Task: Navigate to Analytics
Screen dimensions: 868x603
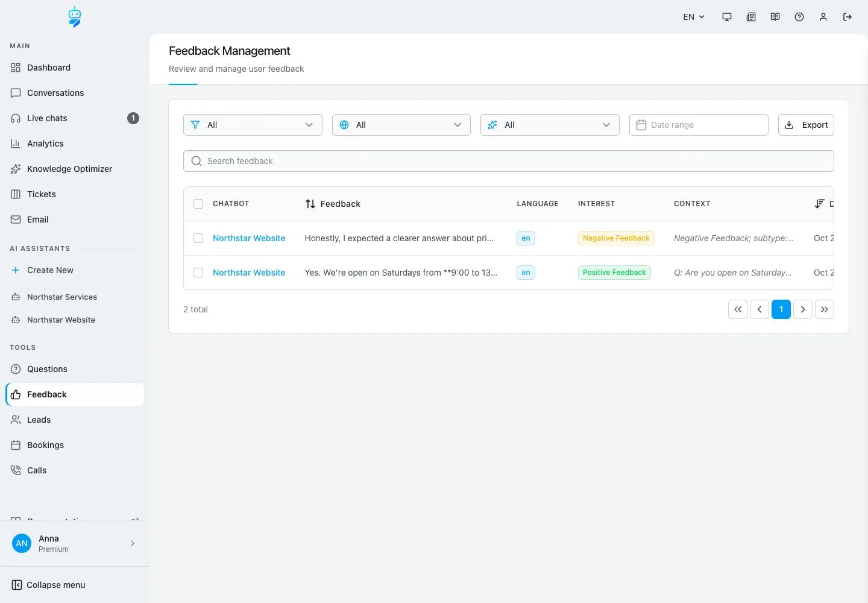Action: pyautogui.click(x=75, y=144)
